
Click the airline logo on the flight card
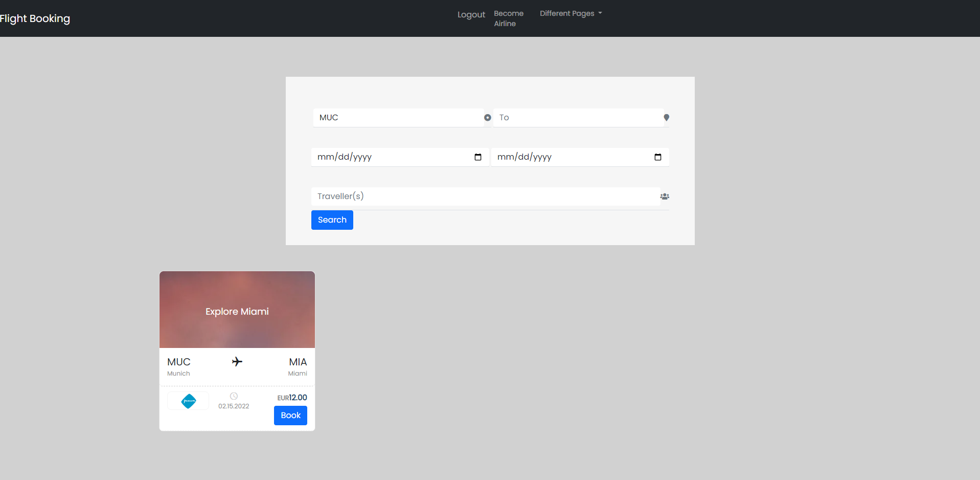[x=188, y=401]
